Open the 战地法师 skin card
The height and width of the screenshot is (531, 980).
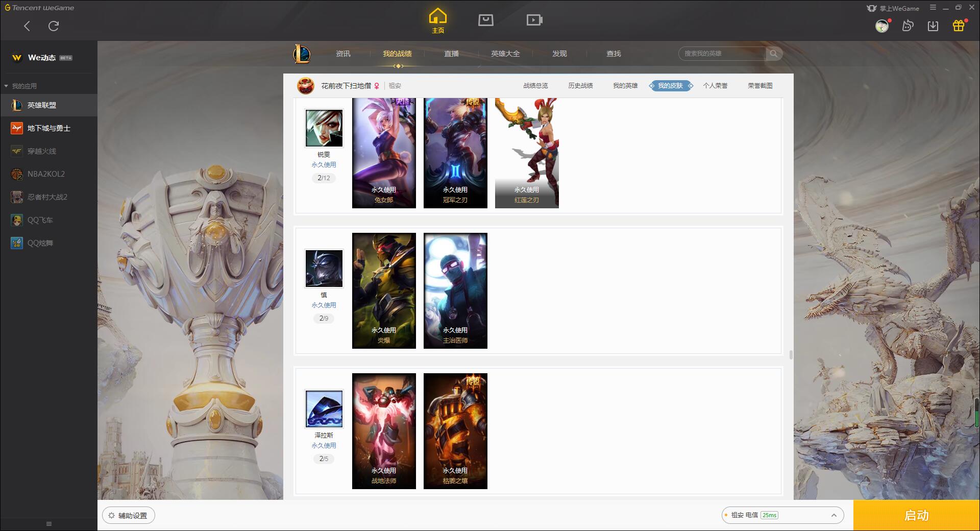tap(384, 431)
